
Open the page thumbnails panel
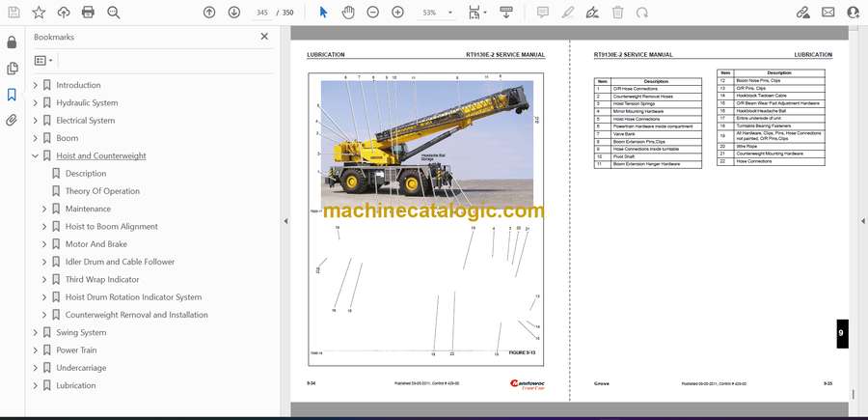(x=12, y=69)
